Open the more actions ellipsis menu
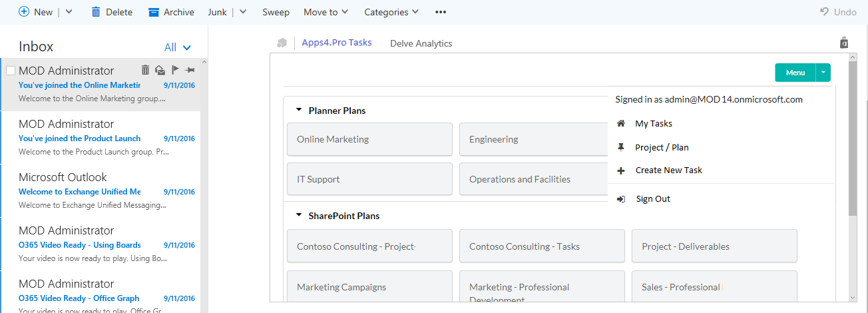The width and height of the screenshot is (868, 313). (x=441, y=12)
